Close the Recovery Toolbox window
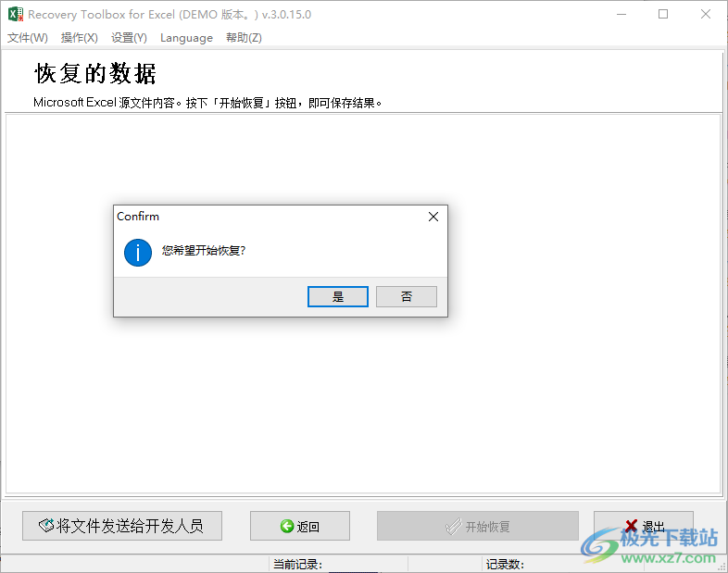Screen dimensions: 728x573 point(705,15)
